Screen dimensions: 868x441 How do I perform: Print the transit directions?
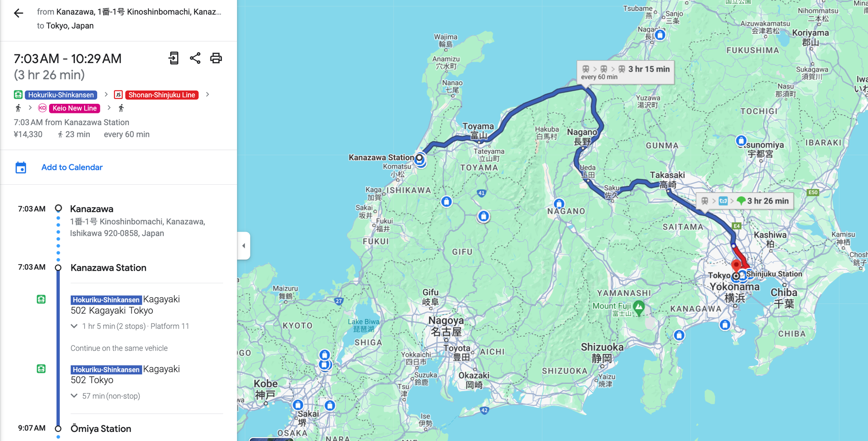pos(216,58)
